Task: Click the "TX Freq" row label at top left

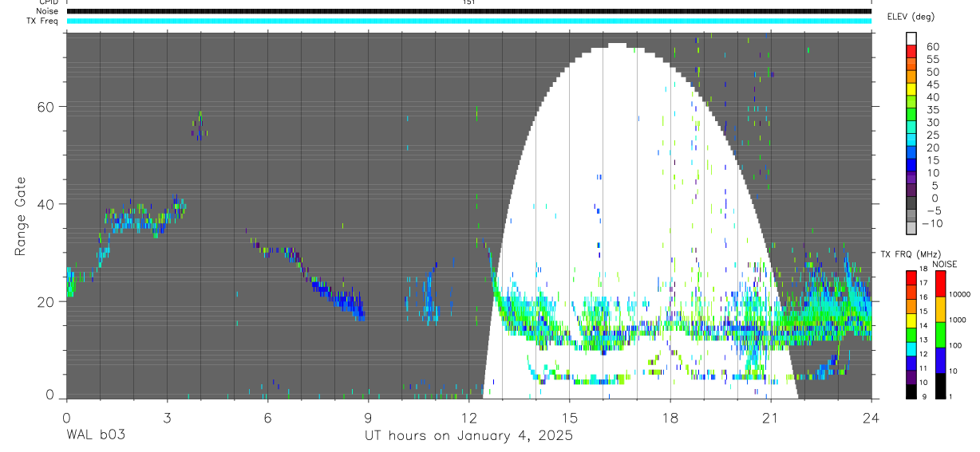Action: click(42, 21)
